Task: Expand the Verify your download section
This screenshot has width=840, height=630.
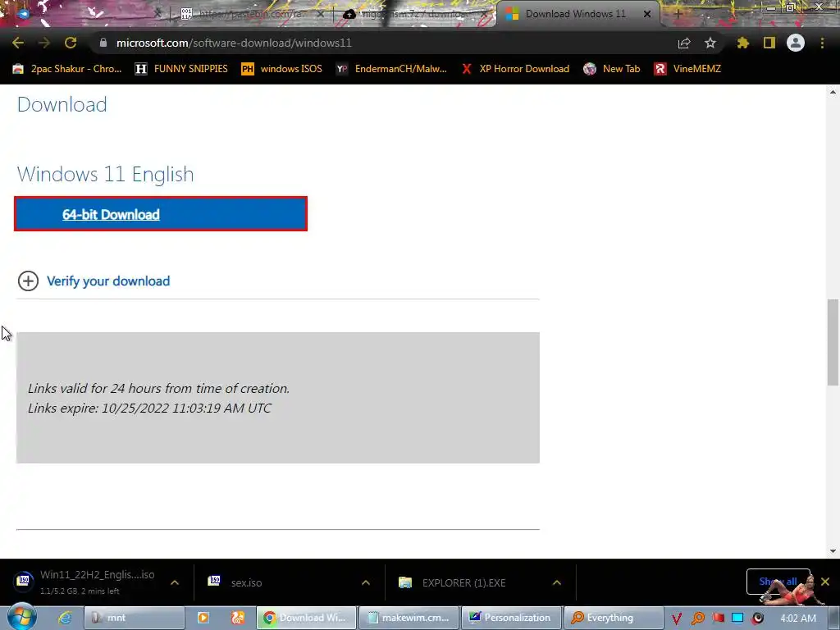Action: click(x=28, y=281)
